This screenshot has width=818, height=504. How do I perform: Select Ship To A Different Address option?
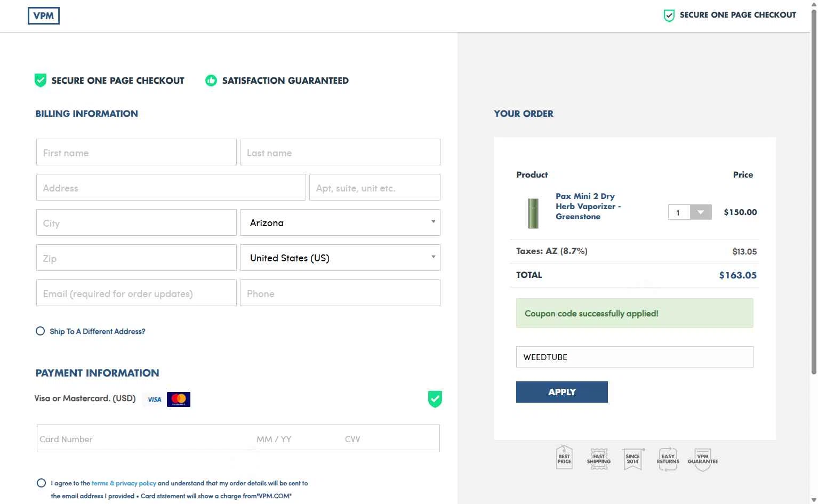40,331
